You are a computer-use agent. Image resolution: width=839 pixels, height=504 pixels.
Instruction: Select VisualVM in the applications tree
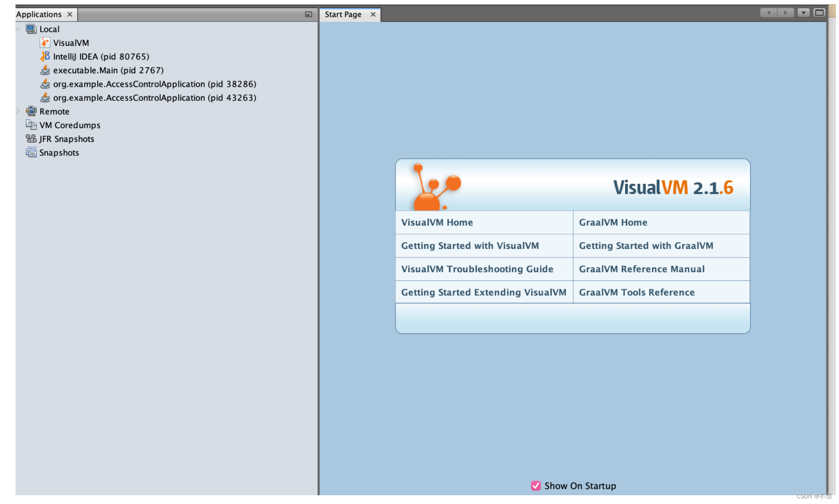pyautogui.click(x=71, y=43)
